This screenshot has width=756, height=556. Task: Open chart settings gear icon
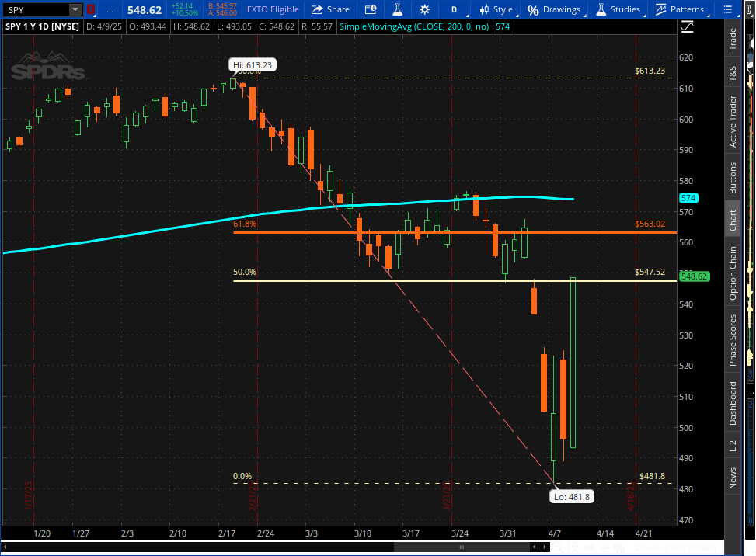[425, 9]
